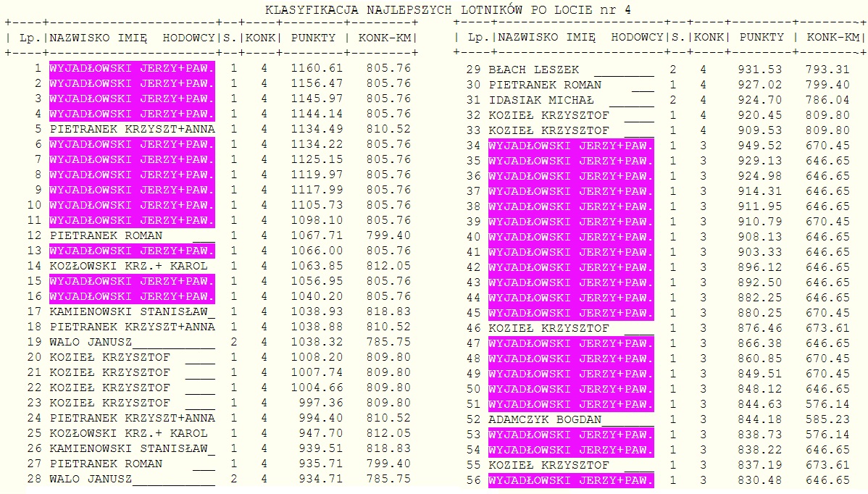Image resolution: width=868 pixels, height=494 pixels.
Task: Click the title "KLASYFIKACJA NAJLEPSZYCH LOTNIKÓW PO LOCIE nr 4"
Action: [x=448, y=9]
